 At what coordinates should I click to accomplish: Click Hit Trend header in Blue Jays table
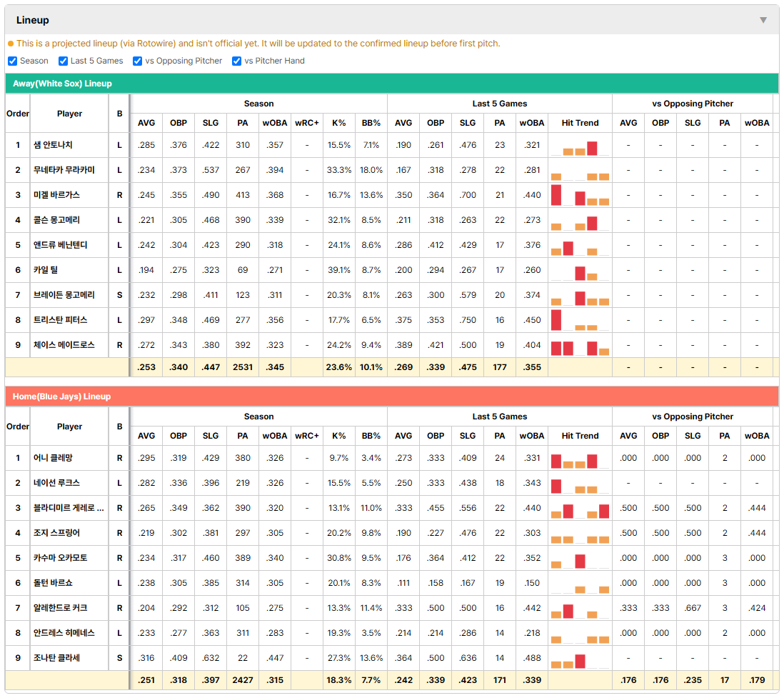point(580,436)
